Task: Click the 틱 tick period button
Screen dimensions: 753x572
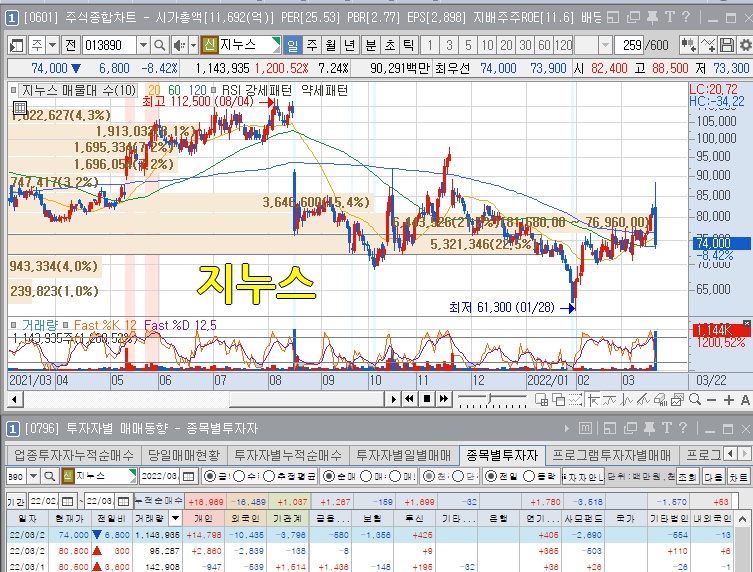Action: (x=408, y=46)
